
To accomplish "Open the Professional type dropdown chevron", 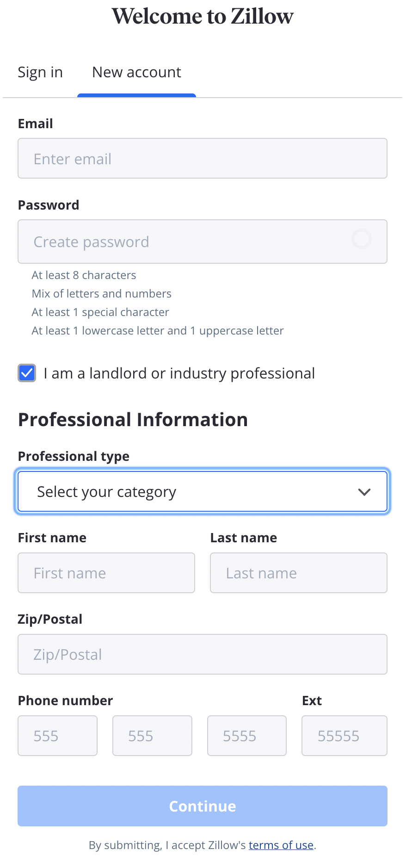I will pyautogui.click(x=364, y=491).
